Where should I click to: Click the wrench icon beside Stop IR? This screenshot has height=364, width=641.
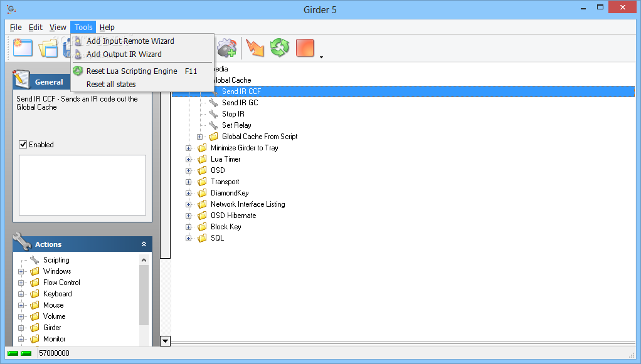(213, 114)
